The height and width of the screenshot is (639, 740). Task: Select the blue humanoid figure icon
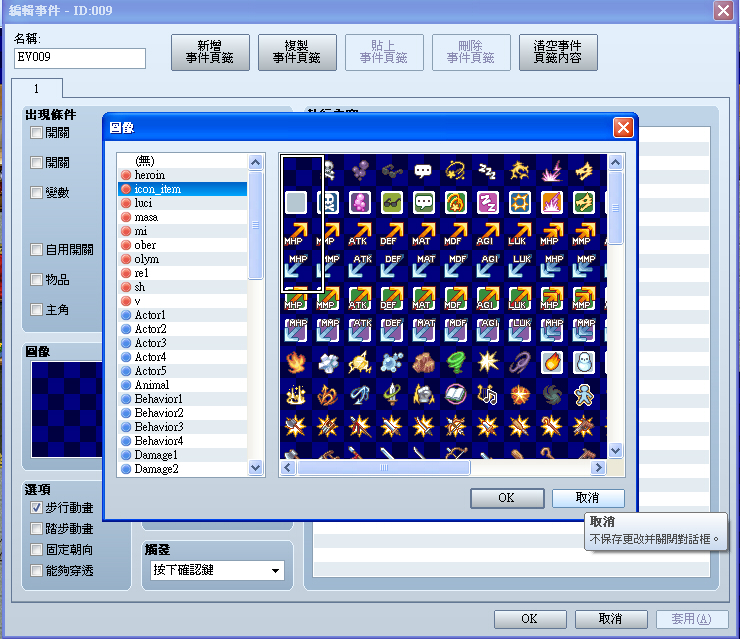click(583, 395)
